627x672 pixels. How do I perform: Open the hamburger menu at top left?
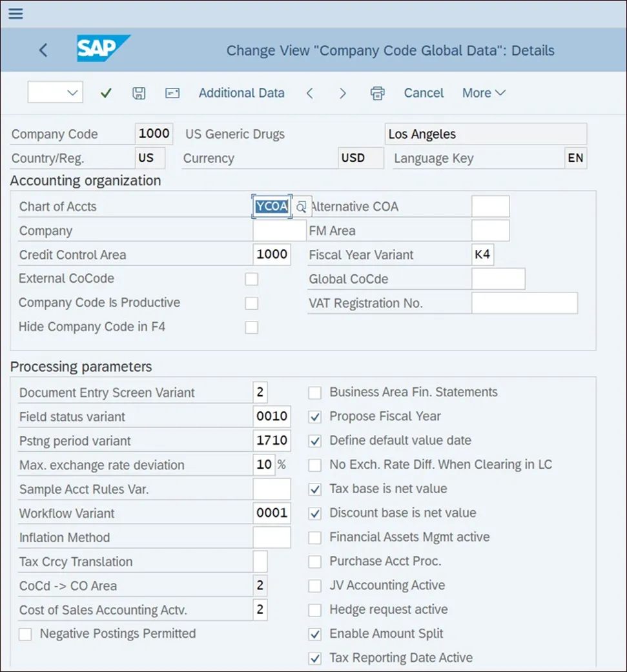15,14
